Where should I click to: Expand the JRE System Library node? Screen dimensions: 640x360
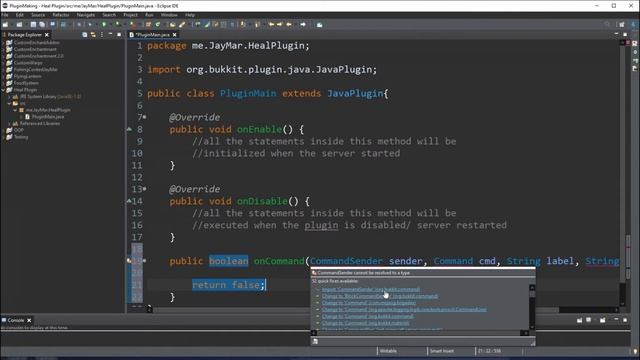(9, 97)
